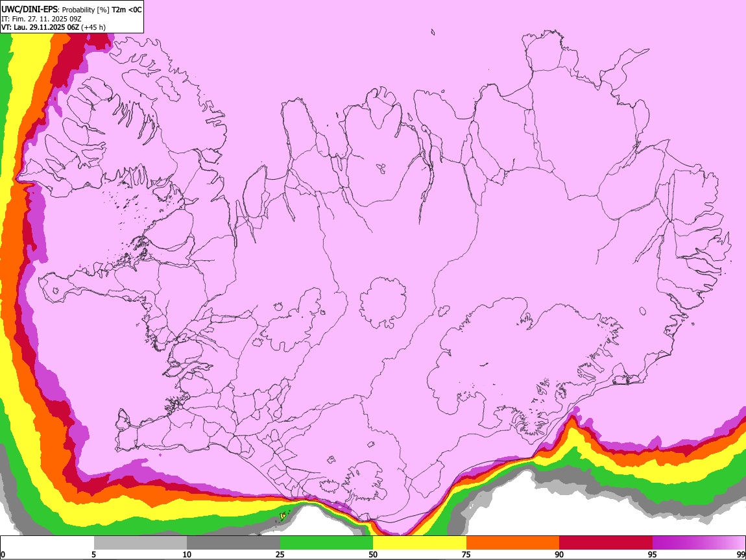The width and height of the screenshot is (746, 560).
Task: Click the round central glacier outline
Action: (383, 302)
